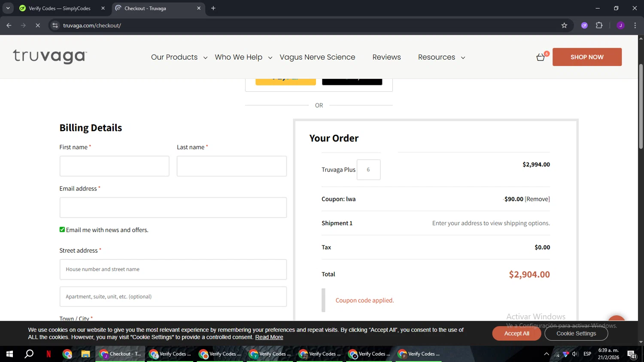Accept All cookies
Image resolution: width=644 pixels, height=362 pixels.
(516, 333)
